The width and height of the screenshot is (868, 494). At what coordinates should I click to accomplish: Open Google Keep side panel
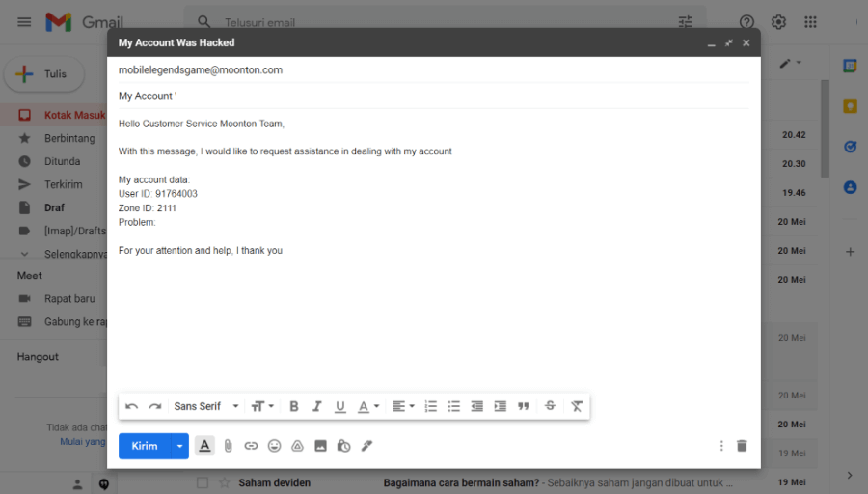[x=851, y=106]
